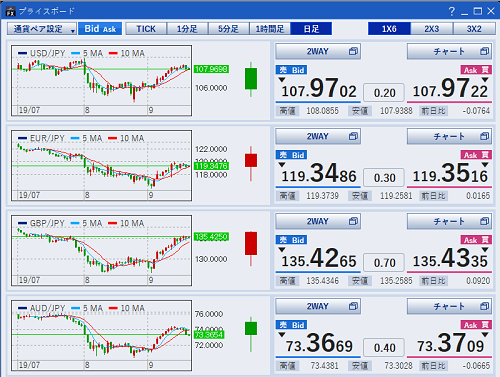Select the 1時間足 timeframe tab
Viewport: 500px width, 377px height.
click(270, 29)
